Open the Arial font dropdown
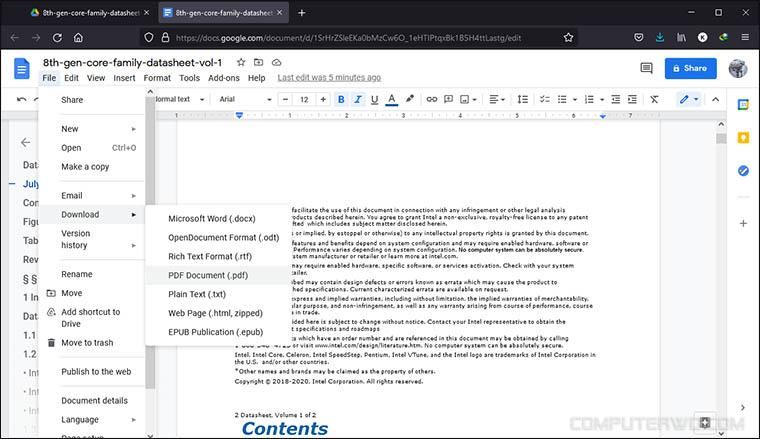Viewport: 760px width, 439px height. click(x=245, y=99)
